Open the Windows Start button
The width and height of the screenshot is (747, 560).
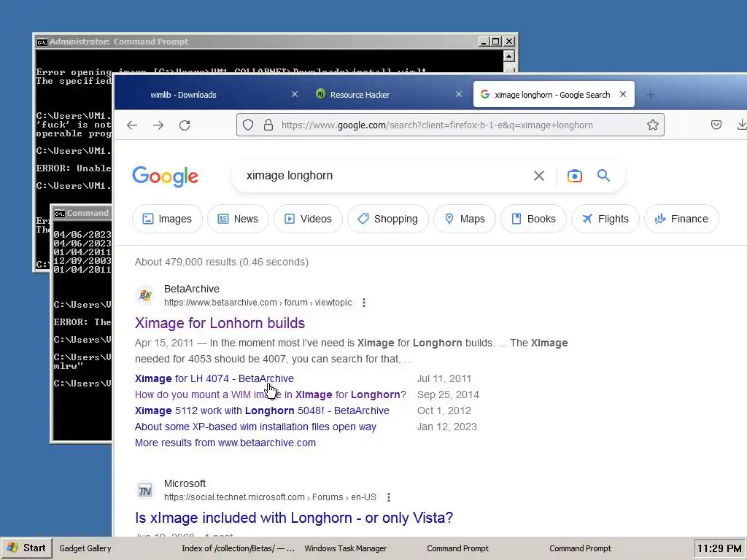[x=27, y=548]
